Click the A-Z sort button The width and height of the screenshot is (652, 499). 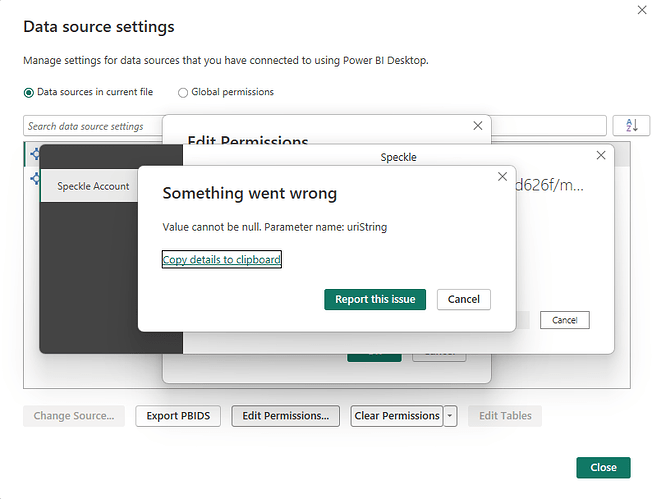click(630, 125)
